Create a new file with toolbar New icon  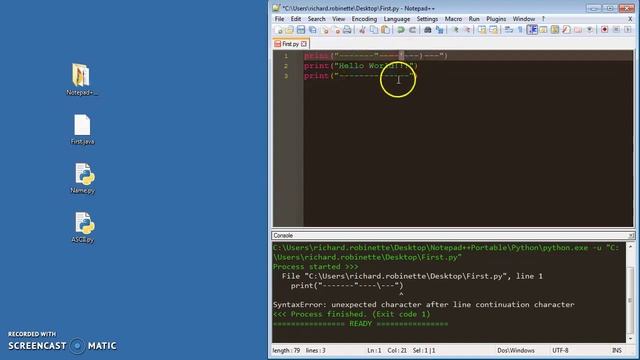(278, 30)
